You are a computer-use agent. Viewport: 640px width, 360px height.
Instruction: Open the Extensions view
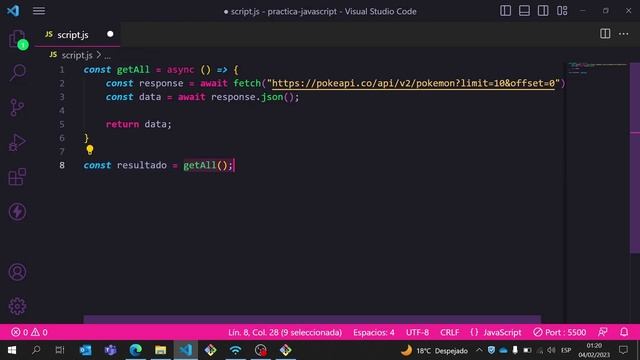(x=17, y=177)
